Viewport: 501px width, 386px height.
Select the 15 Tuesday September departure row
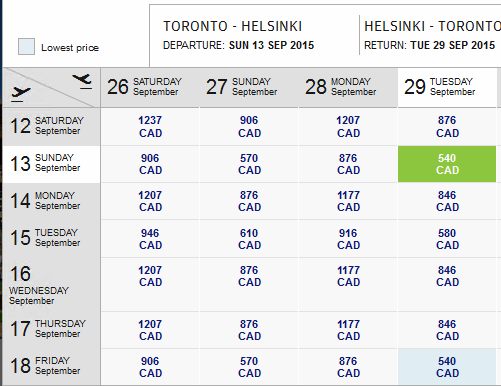52,238
